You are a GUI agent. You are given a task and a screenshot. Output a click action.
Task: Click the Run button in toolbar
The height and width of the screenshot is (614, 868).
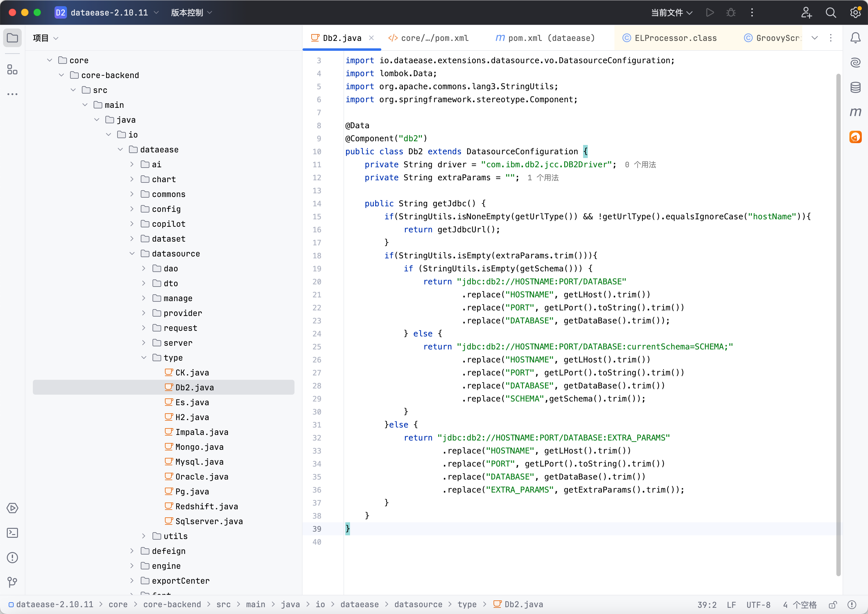pos(710,12)
